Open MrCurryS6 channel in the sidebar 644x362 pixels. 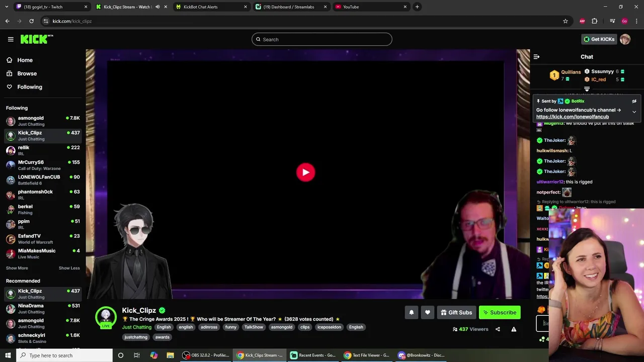[x=43, y=165]
